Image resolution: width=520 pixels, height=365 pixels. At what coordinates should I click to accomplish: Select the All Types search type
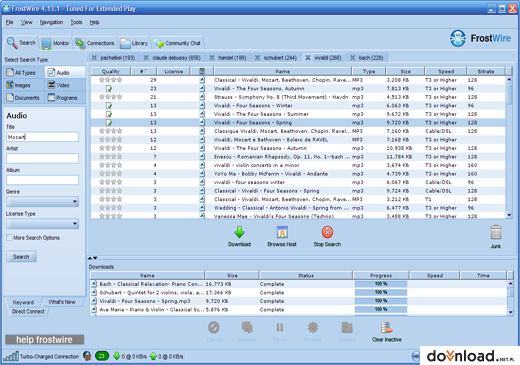click(24, 72)
